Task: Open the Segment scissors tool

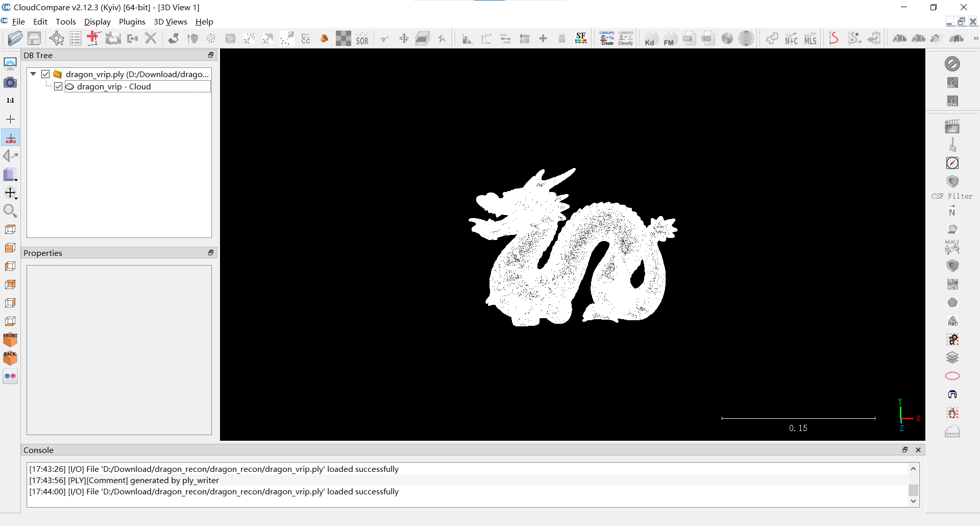Action: pyautogui.click(x=385, y=39)
